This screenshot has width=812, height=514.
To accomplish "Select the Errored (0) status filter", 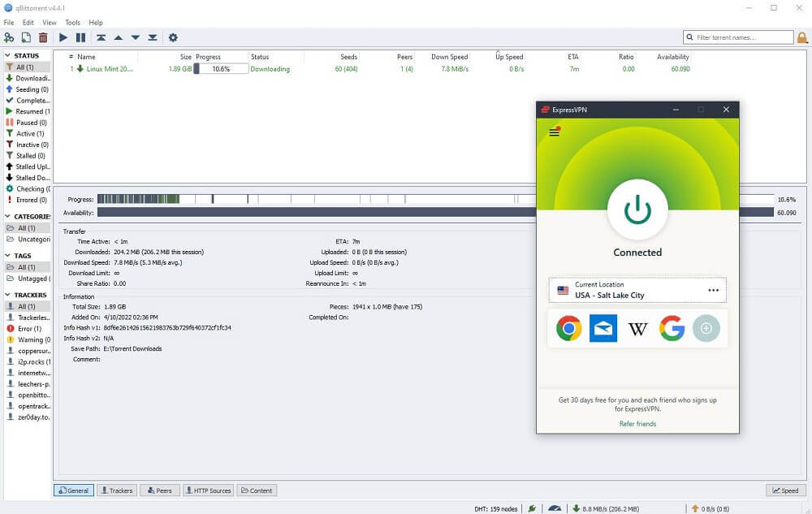I will 28,200.
